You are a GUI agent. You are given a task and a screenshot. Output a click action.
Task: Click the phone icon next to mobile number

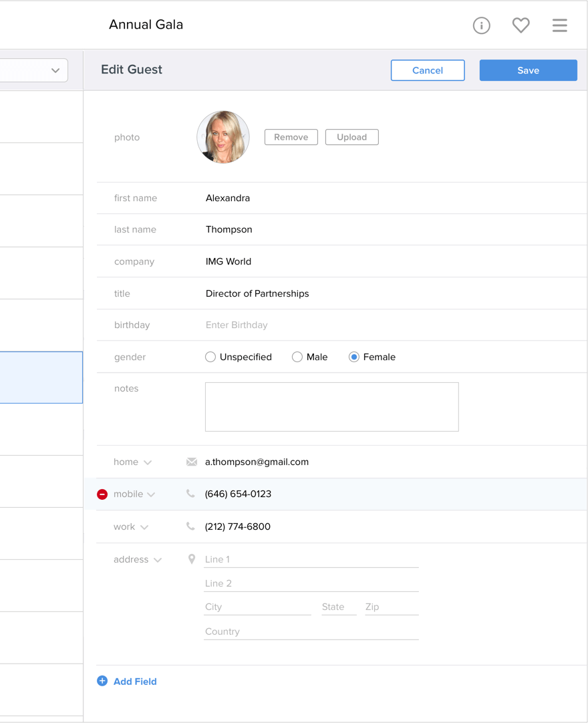(190, 494)
